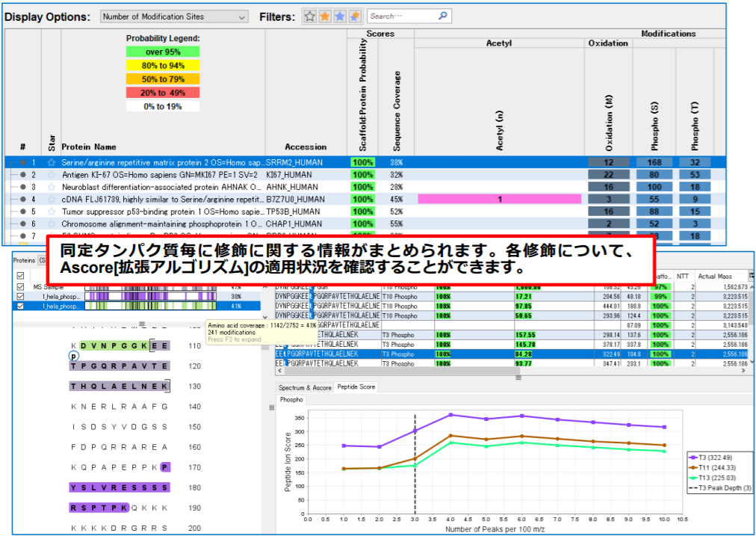Expand tree node of protein row 6
Screen dimensions: 756x536
pyautogui.click(x=22, y=224)
